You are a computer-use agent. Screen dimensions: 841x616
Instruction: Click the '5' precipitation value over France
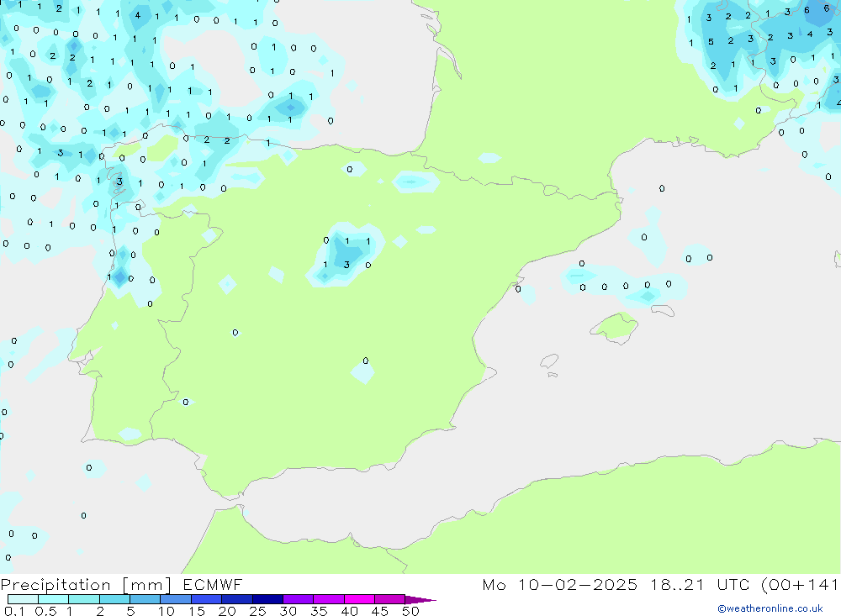(711, 42)
